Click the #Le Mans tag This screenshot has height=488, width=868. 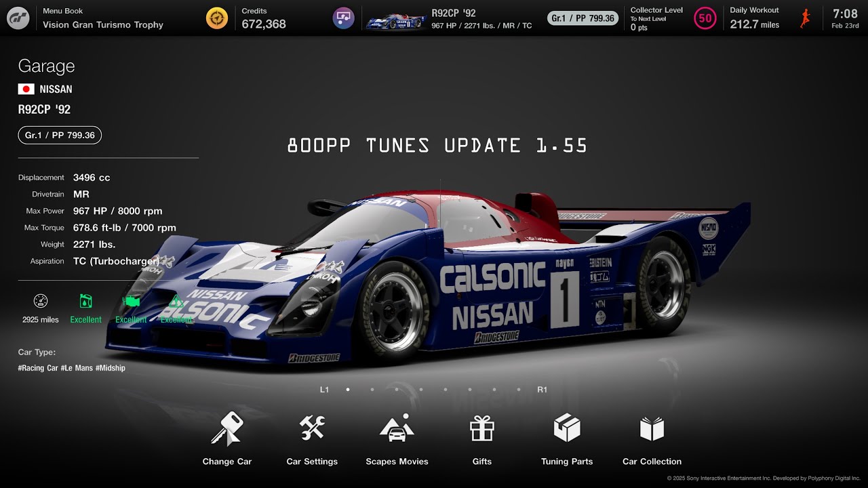77,368
